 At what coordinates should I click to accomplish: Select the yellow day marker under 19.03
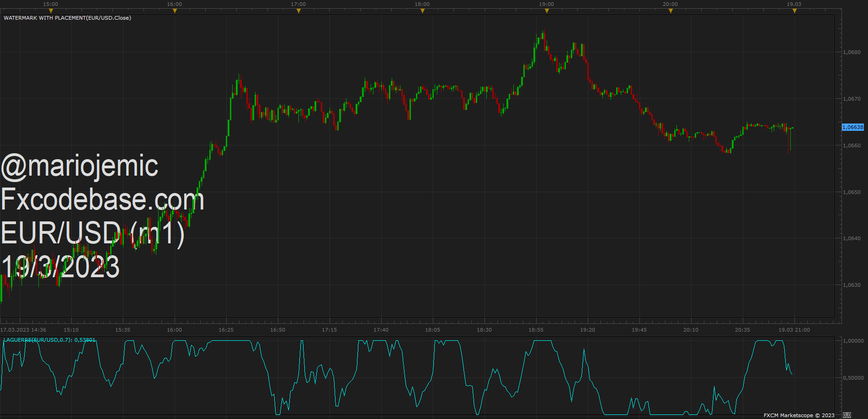point(794,11)
